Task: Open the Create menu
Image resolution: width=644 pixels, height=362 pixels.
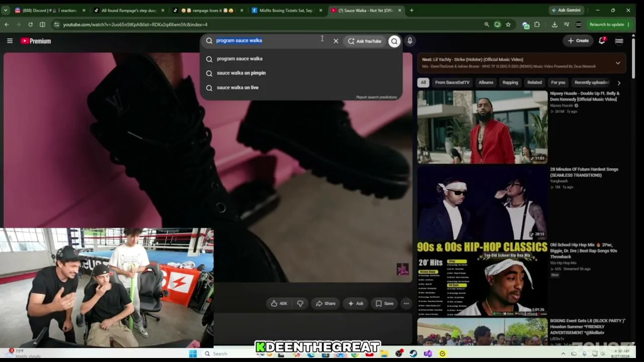Action: (578, 41)
